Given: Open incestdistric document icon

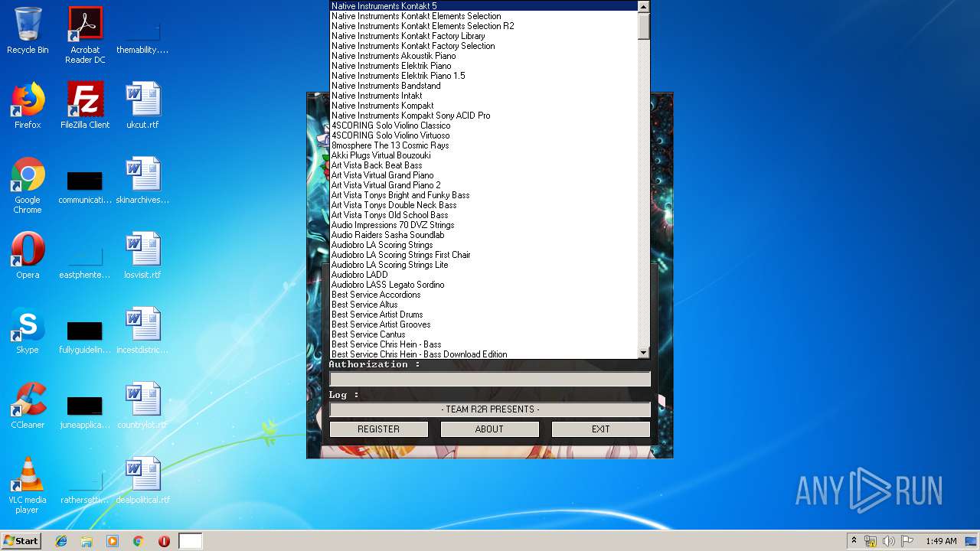Looking at the screenshot, I should pos(142,331).
